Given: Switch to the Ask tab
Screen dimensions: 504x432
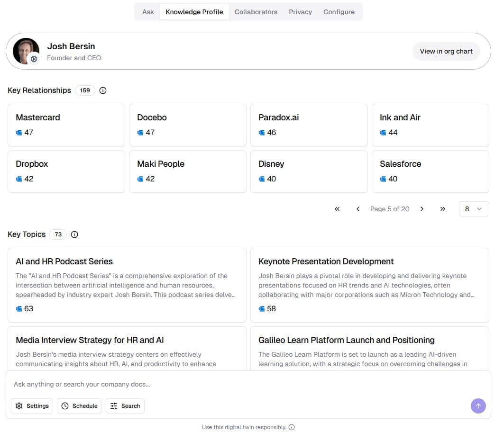Looking at the screenshot, I should click(148, 12).
